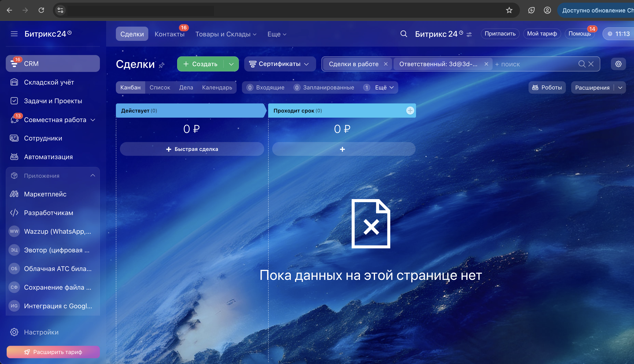Click the search magnifier in the top header
The height and width of the screenshot is (364, 634).
[x=404, y=34]
